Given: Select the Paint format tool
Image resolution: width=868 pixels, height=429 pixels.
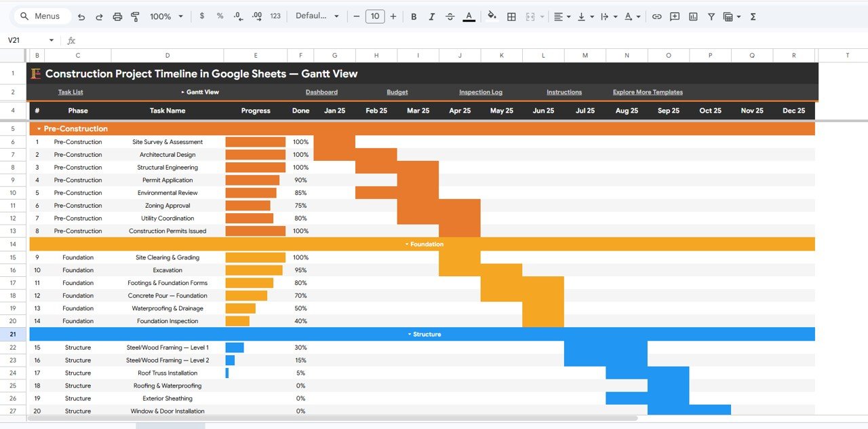Looking at the screenshot, I should (x=135, y=16).
